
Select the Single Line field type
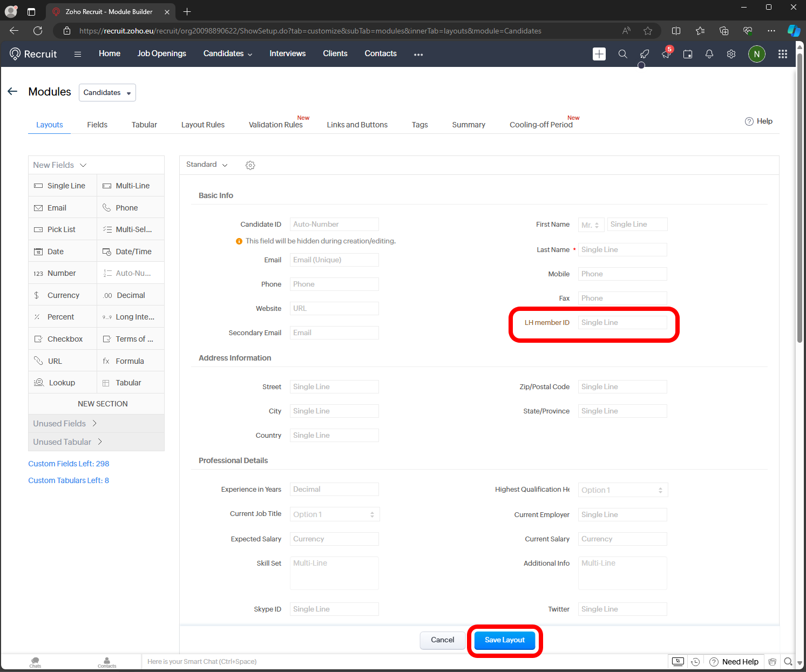click(x=63, y=186)
